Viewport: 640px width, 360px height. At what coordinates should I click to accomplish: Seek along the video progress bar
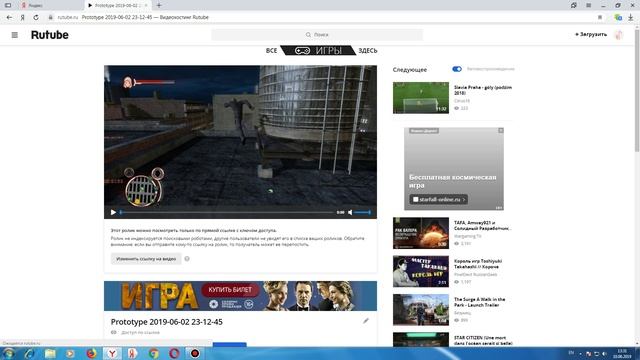pyautogui.click(x=227, y=212)
